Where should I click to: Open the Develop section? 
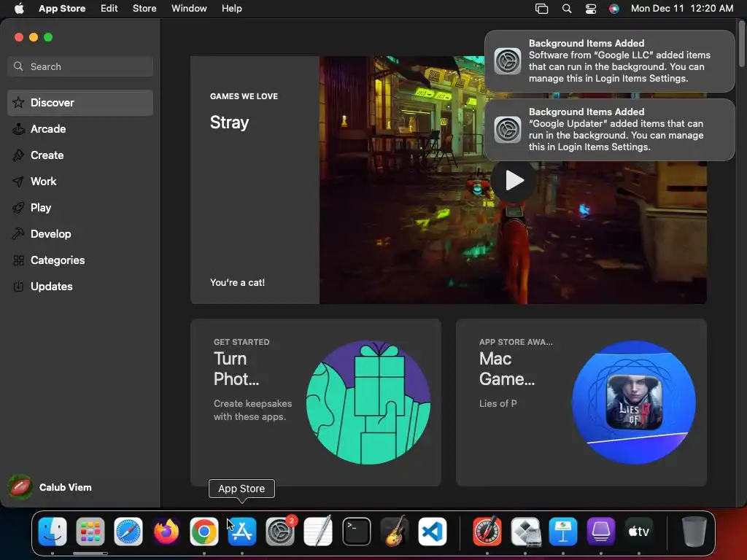pyautogui.click(x=80, y=234)
